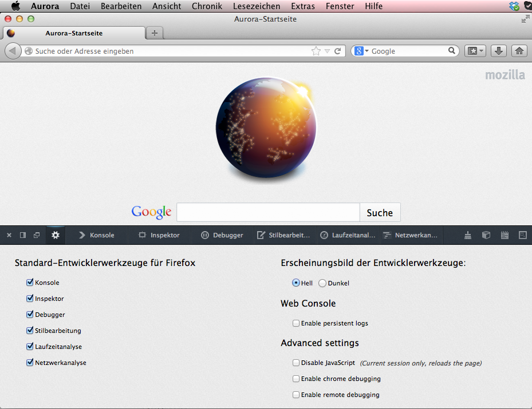Open the Bearbeiten menu

(x=121, y=6)
